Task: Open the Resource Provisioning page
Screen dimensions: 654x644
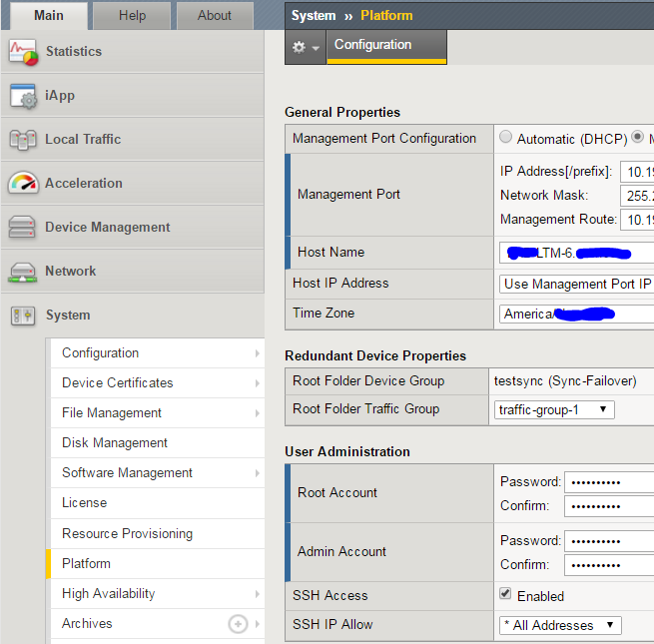Action: (x=127, y=533)
